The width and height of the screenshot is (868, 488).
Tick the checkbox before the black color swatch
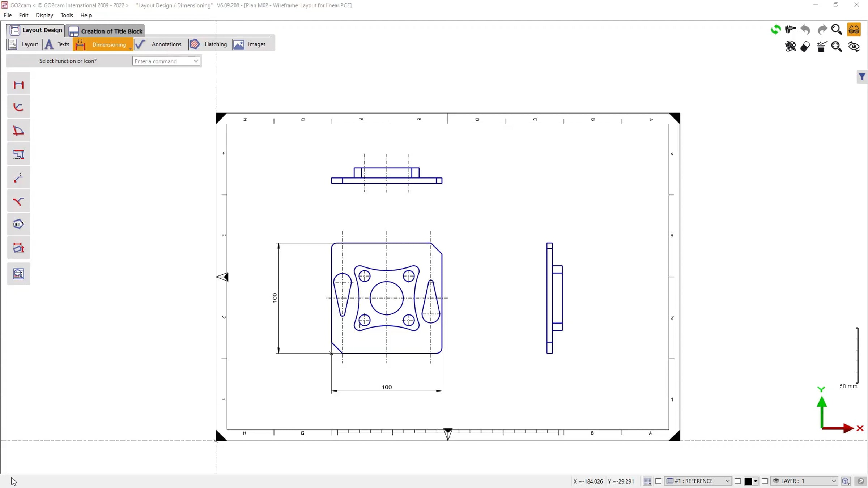click(738, 481)
